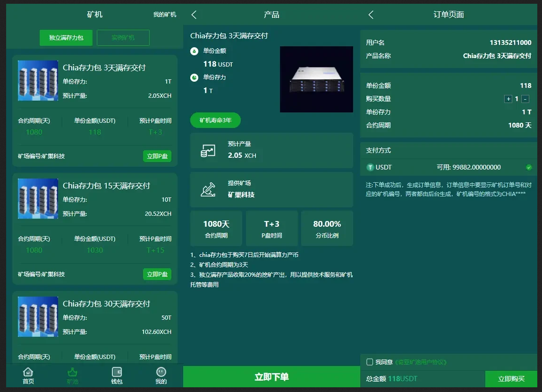Image resolution: width=542 pixels, height=392 pixels.
Task: Switch to the 独立满存力包 tab
Action: tap(66, 37)
